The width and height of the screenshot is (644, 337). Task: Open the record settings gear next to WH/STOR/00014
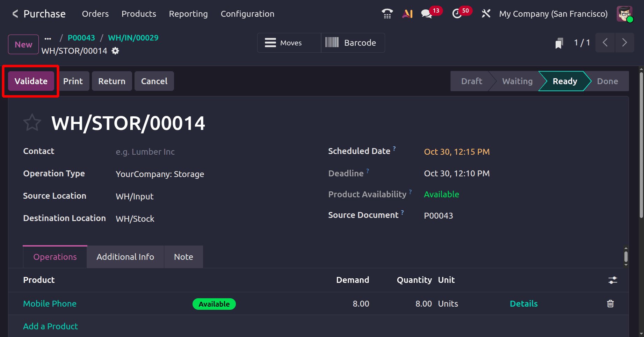tap(115, 51)
